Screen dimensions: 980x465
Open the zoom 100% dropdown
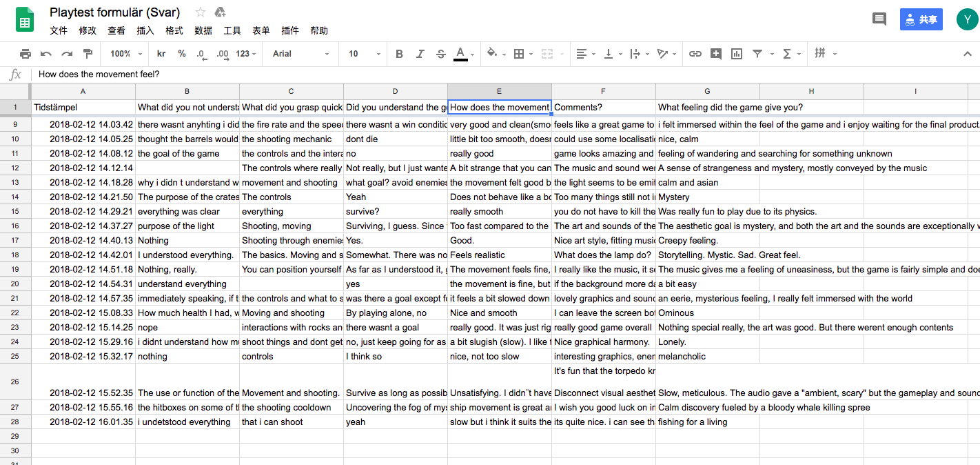pyautogui.click(x=125, y=54)
